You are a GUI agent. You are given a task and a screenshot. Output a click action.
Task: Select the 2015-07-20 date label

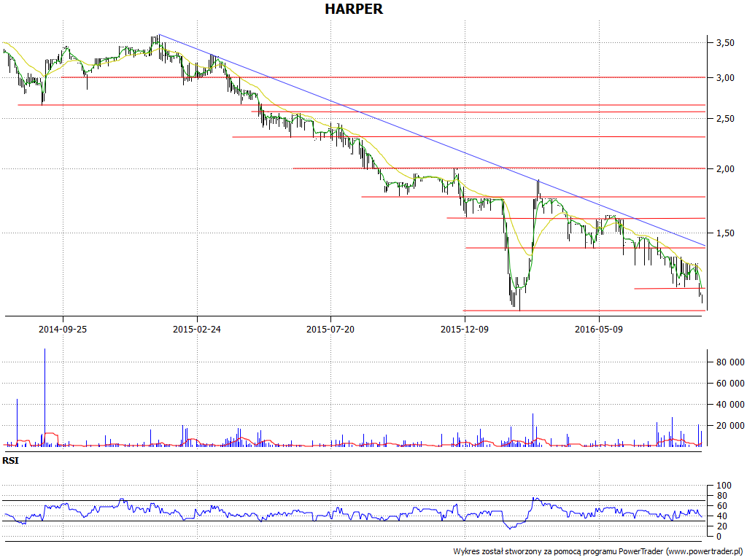click(330, 329)
